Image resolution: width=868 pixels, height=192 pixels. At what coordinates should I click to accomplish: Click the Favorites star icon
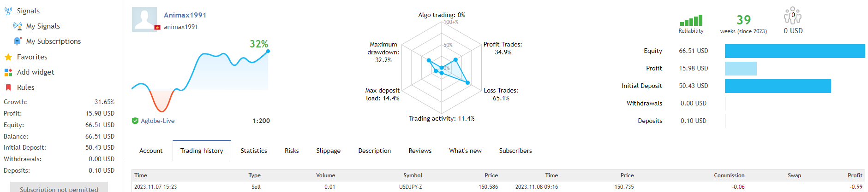pos(8,57)
